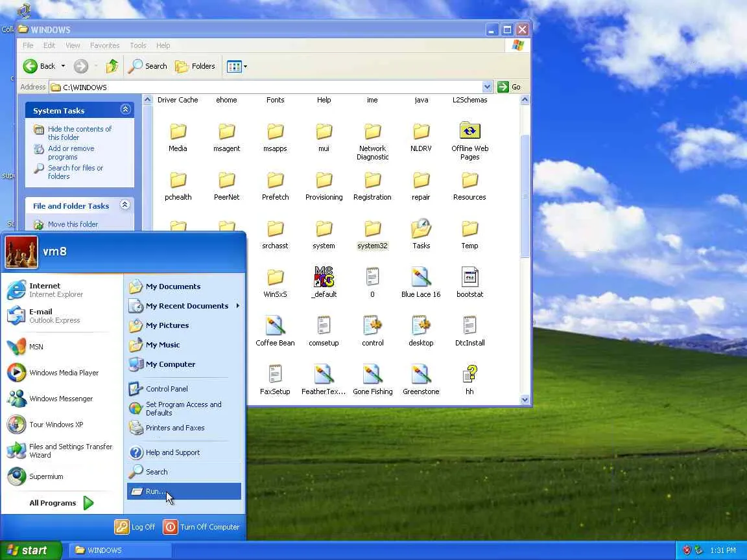Select the Gone Fishing bitmap
The width and height of the screenshot is (747, 560).
[x=373, y=374]
